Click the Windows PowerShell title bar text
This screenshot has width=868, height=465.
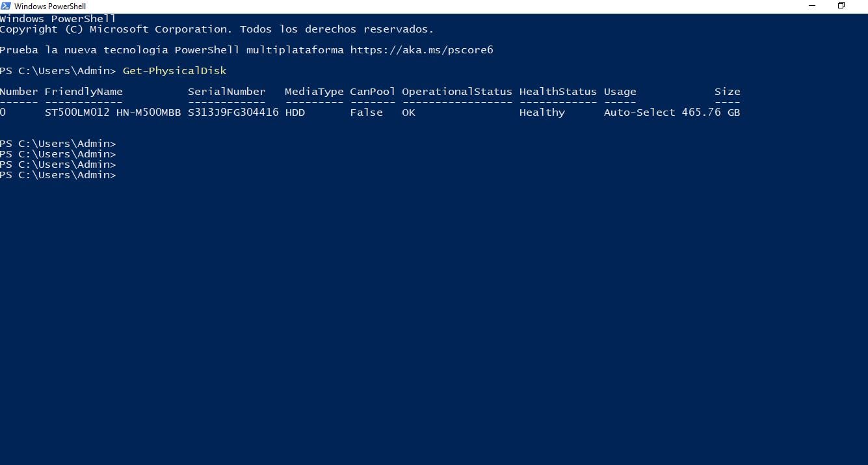pos(50,7)
